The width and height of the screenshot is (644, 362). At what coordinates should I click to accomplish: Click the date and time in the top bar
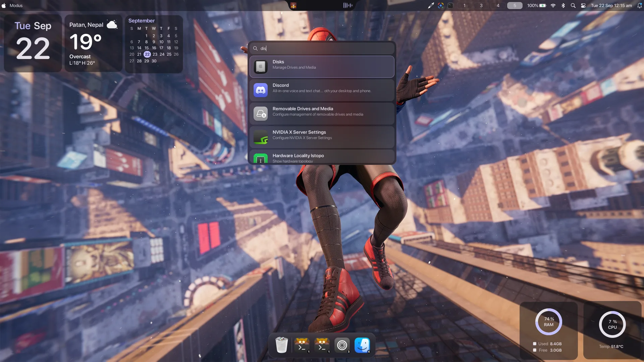coord(611,5)
